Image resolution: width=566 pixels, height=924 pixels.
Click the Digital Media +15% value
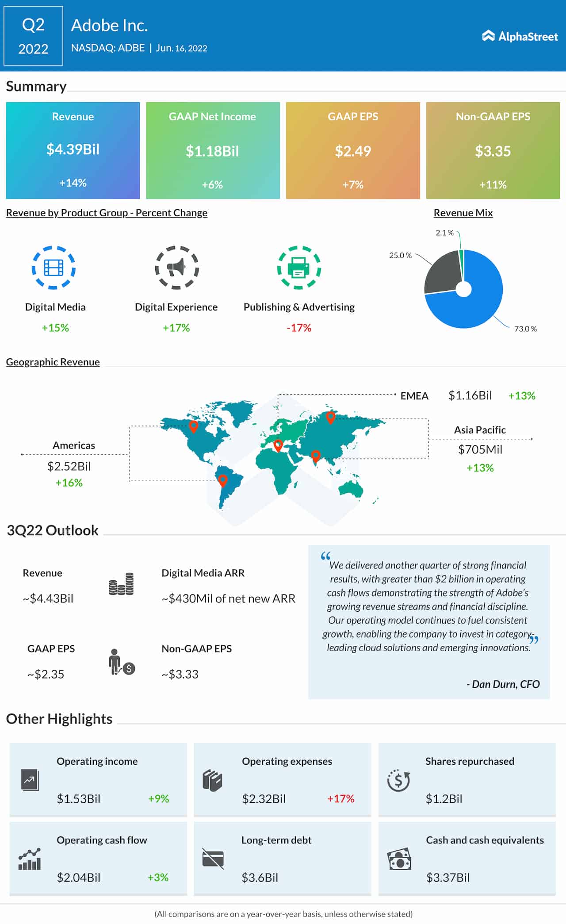point(55,328)
